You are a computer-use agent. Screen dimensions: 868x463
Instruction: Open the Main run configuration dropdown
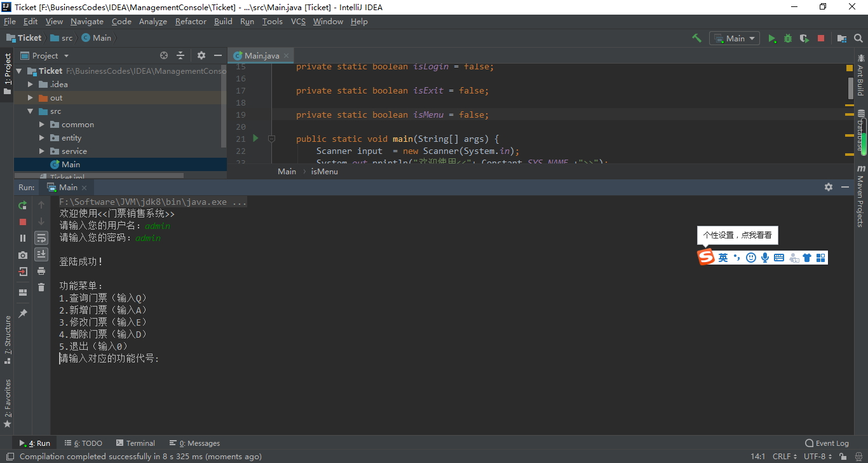(735, 38)
